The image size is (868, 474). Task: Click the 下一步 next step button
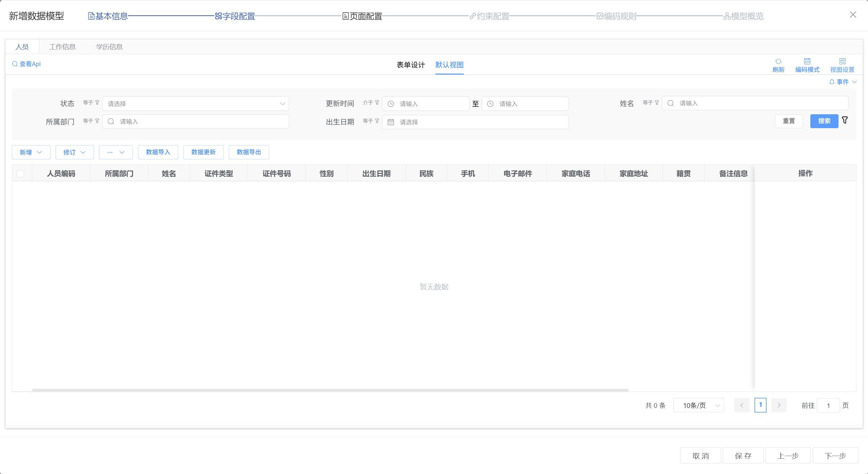[835, 456]
